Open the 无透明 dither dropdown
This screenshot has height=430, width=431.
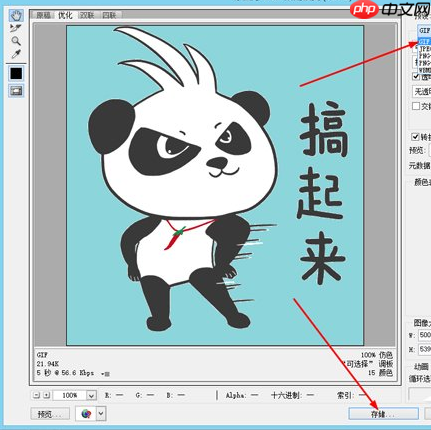pos(422,91)
